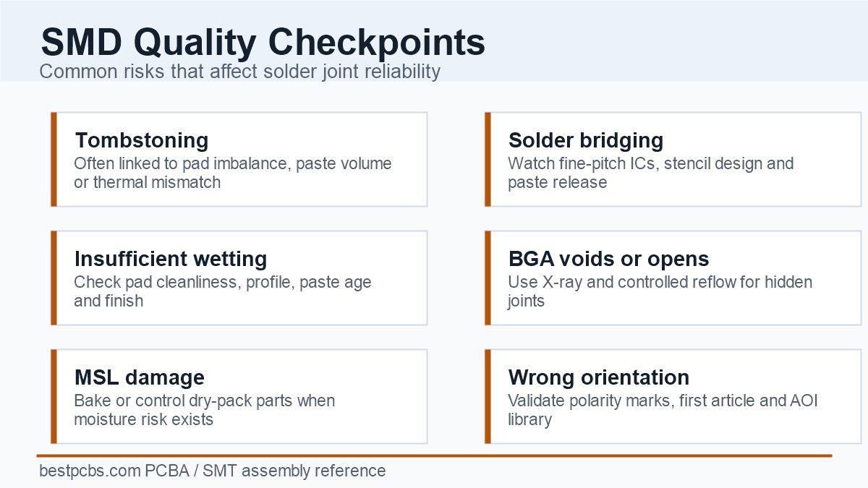Click the pad cleanliness and profile description

tap(223, 291)
